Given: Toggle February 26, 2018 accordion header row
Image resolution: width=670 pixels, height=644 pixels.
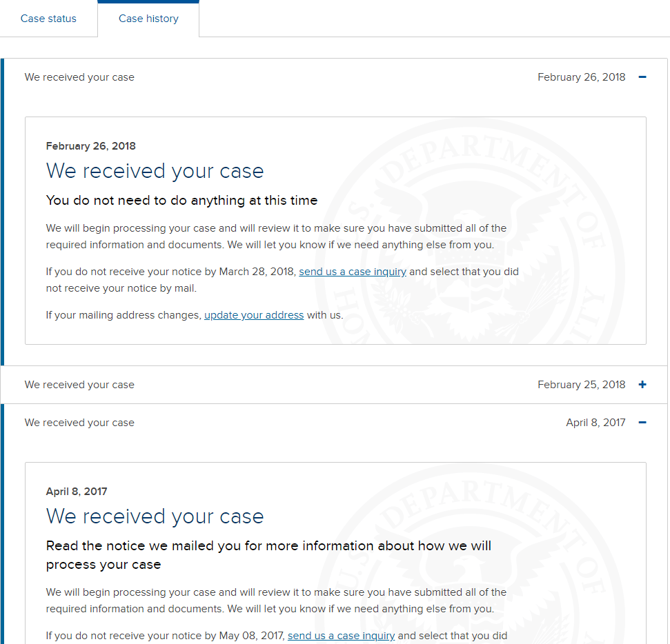Looking at the screenshot, I should coord(335,77).
